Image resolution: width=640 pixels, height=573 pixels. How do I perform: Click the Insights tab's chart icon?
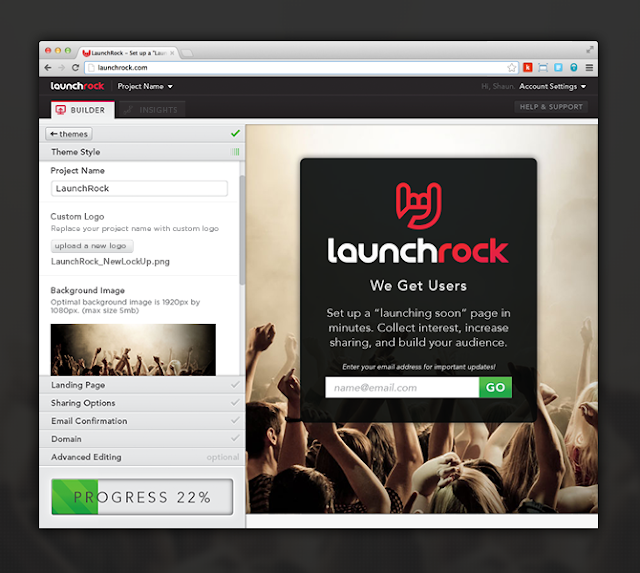pos(128,110)
